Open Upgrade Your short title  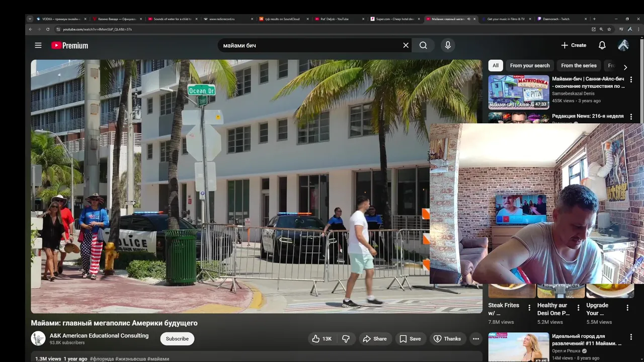(x=597, y=309)
